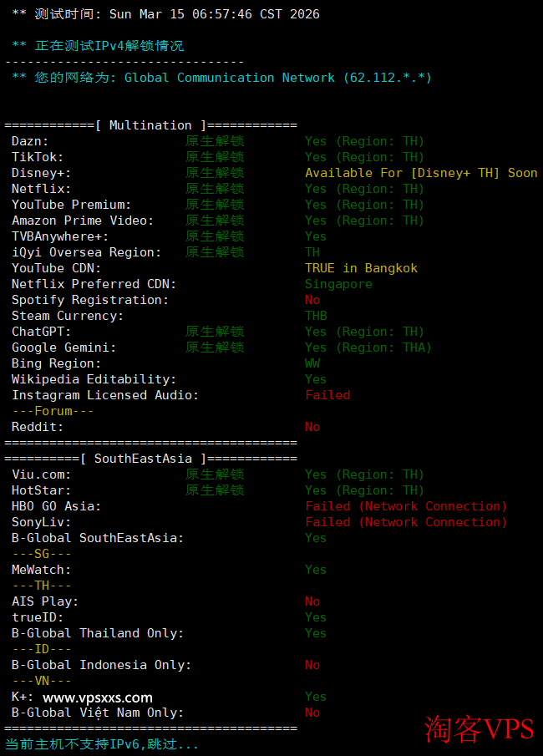Click the test time timestamp line
543x756 pixels.
point(165,14)
